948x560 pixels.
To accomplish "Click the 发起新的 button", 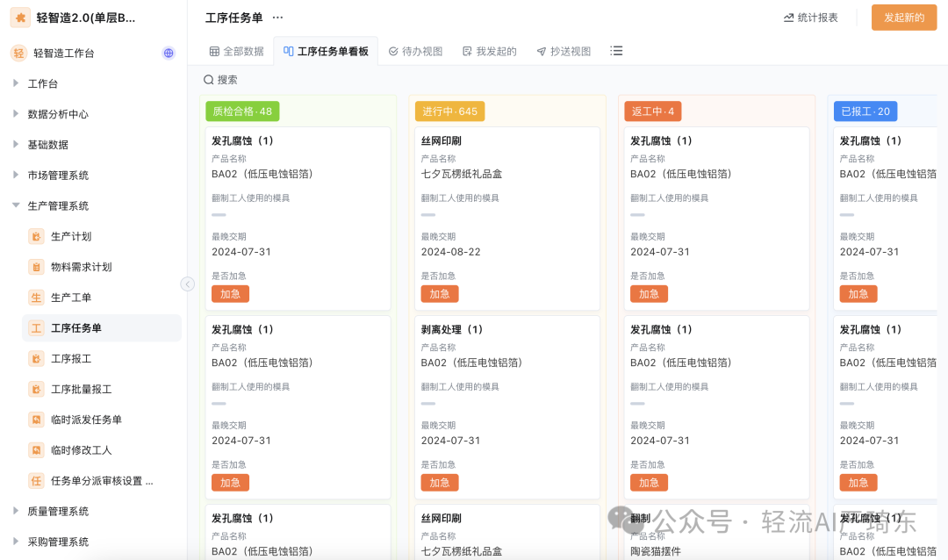I will tap(904, 17).
